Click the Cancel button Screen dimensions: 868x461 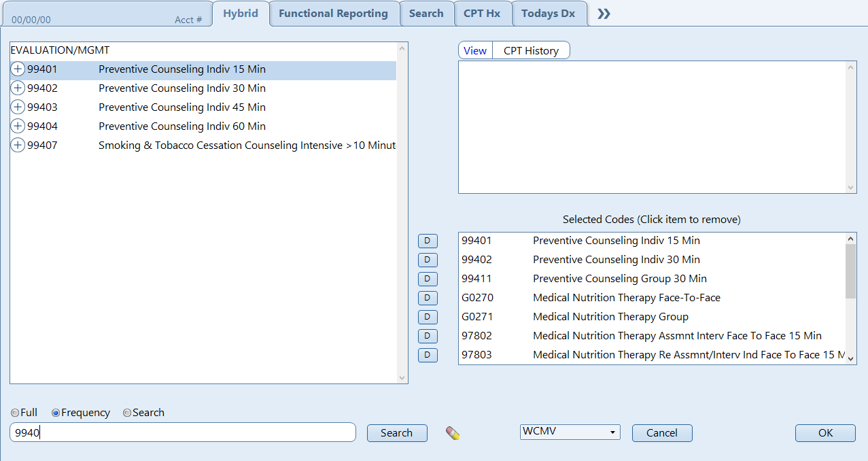click(662, 433)
